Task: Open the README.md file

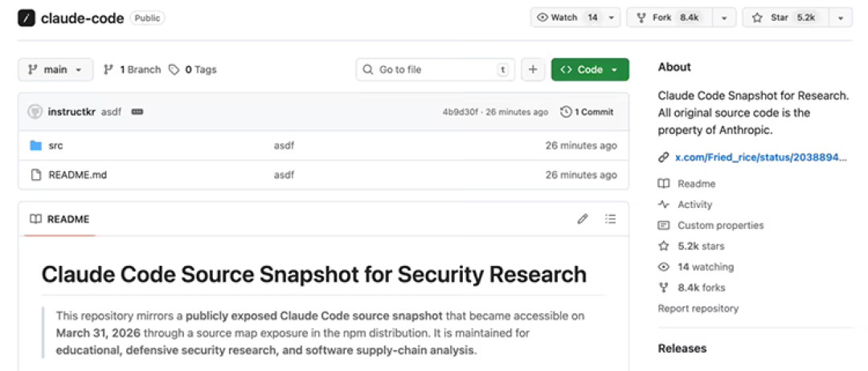Action: 77,175
